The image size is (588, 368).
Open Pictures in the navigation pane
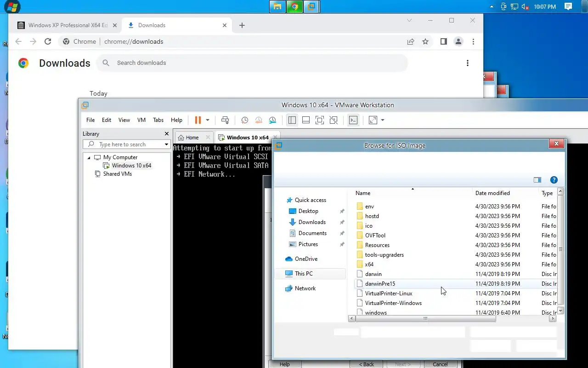click(308, 244)
